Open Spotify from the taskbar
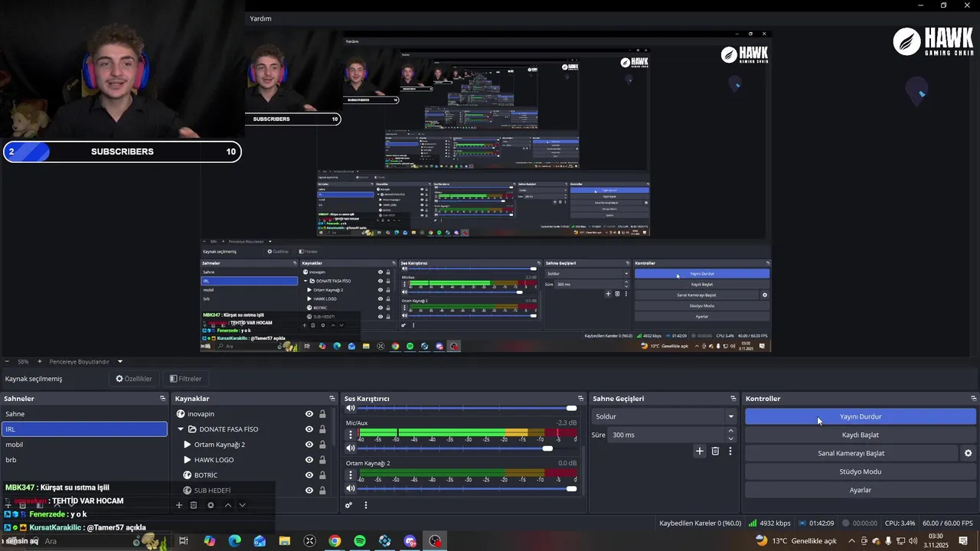980x551 pixels. coord(360,541)
